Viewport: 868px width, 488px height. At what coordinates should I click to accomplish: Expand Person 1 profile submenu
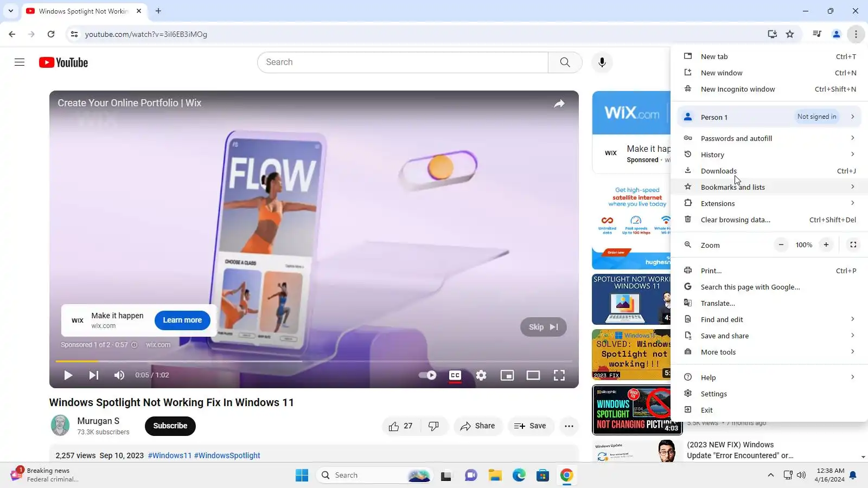(x=769, y=117)
